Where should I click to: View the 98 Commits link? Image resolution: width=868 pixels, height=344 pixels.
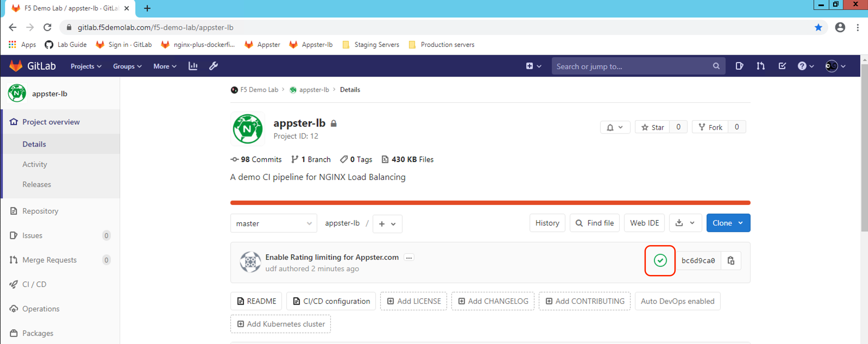coord(256,160)
